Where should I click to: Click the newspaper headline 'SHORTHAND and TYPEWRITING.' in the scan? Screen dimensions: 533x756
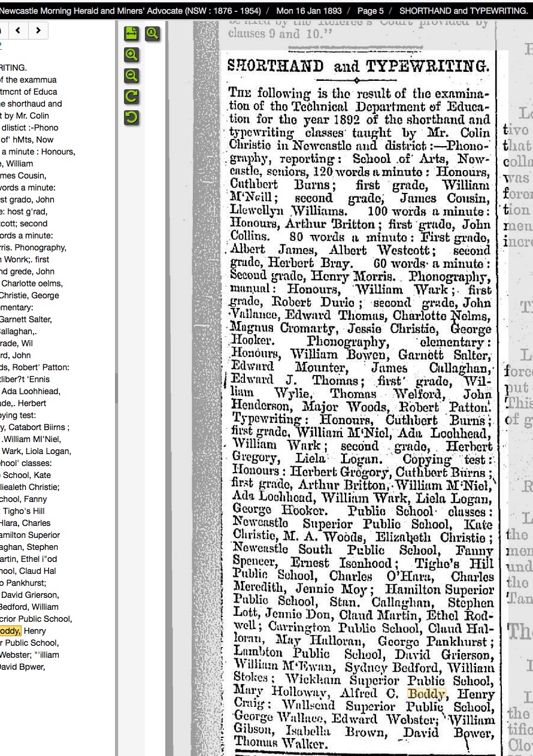(x=358, y=66)
